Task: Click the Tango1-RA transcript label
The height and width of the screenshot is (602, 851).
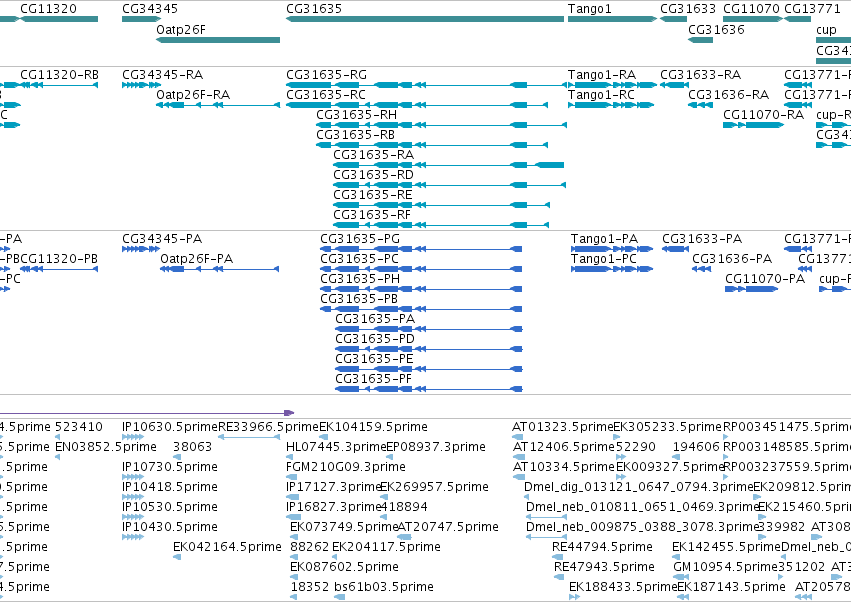Action: [x=601, y=74]
